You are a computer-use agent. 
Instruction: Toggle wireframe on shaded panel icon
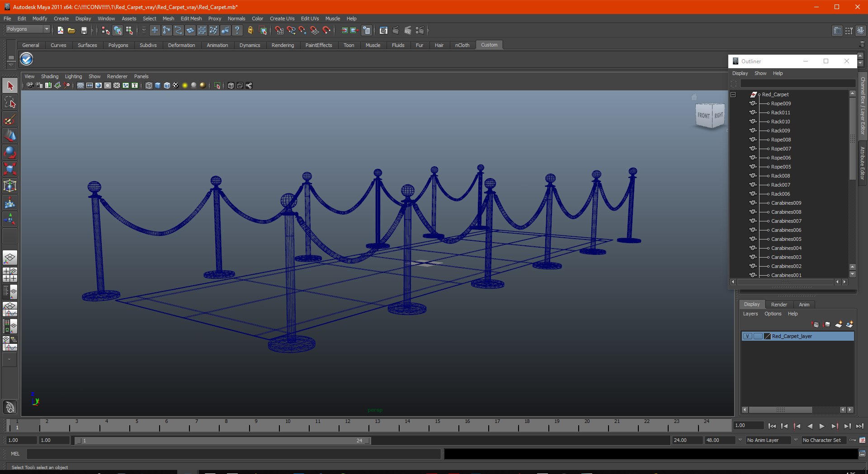pyautogui.click(x=167, y=85)
